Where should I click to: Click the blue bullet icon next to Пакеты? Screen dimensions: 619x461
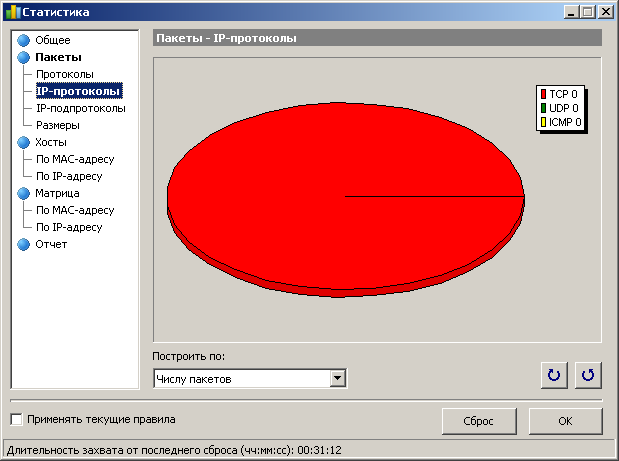pos(24,57)
